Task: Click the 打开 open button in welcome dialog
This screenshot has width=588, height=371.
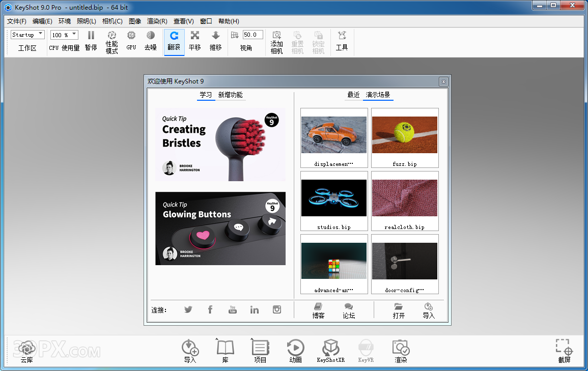Action: pyautogui.click(x=399, y=310)
